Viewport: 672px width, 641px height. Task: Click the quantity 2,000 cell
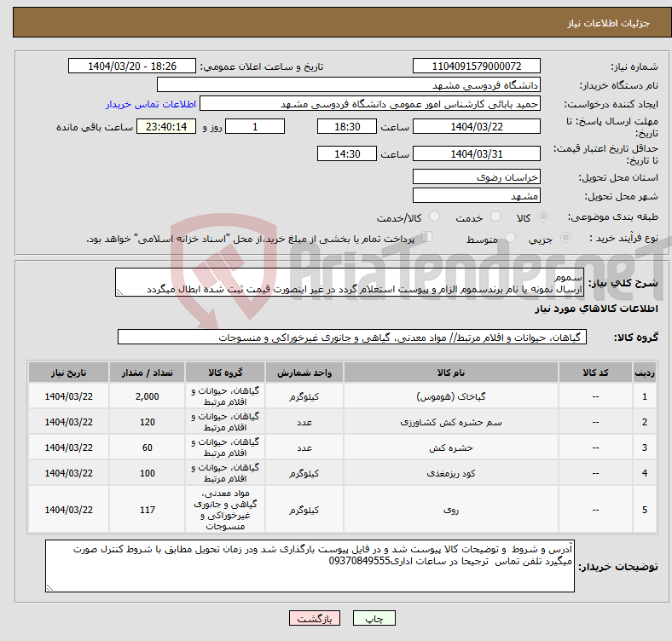147,396
